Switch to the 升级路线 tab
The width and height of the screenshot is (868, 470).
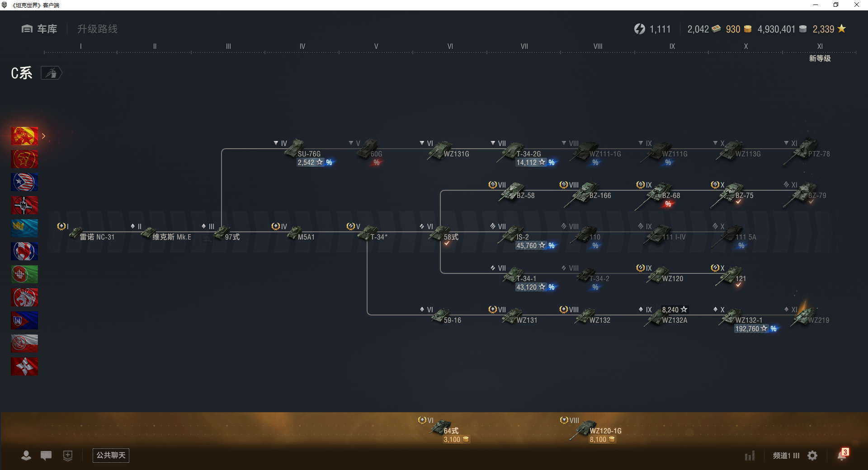tap(97, 29)
